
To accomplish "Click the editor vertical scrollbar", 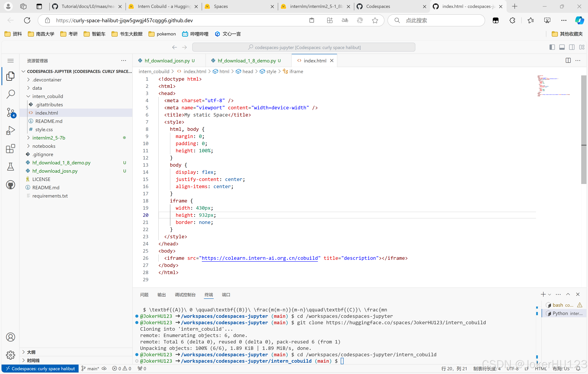I will (x=584, y=130).
